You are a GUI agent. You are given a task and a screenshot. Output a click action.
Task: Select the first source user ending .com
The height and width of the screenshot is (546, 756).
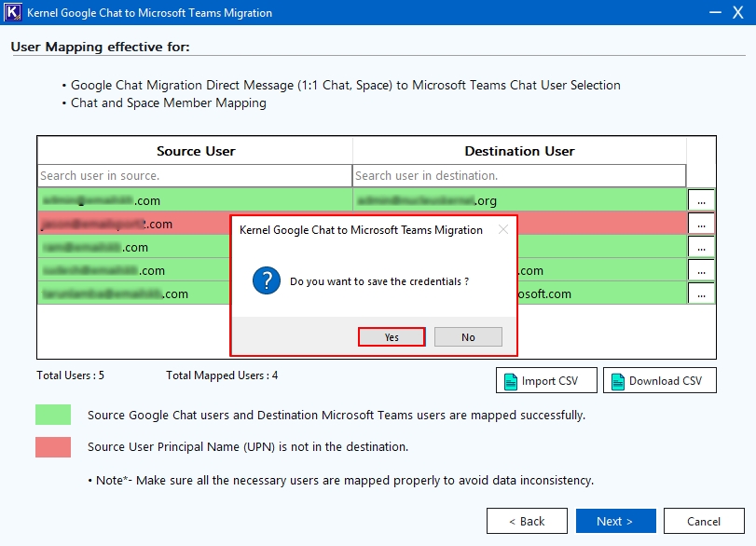pyautogui.click(x=195, y=200)
